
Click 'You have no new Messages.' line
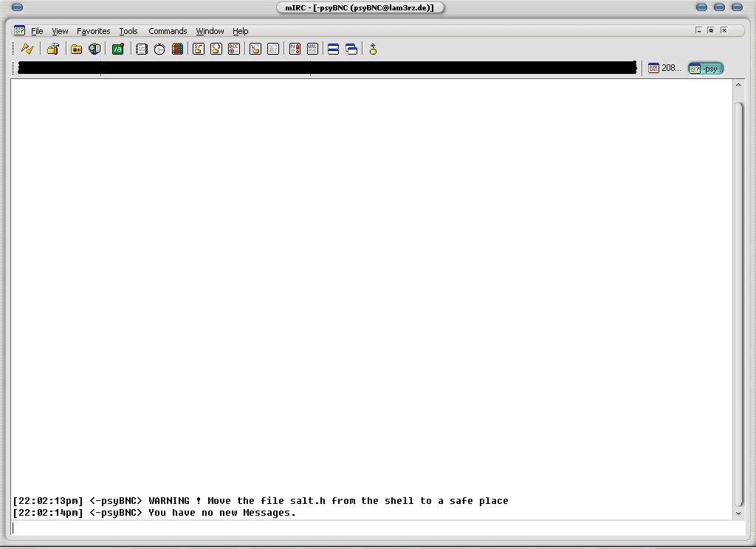(x=154, y=513)
